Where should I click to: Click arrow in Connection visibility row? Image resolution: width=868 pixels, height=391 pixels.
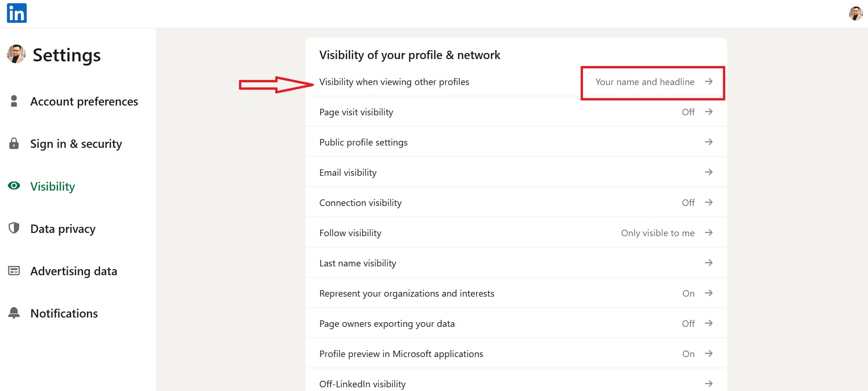click(x=709, y=202)
